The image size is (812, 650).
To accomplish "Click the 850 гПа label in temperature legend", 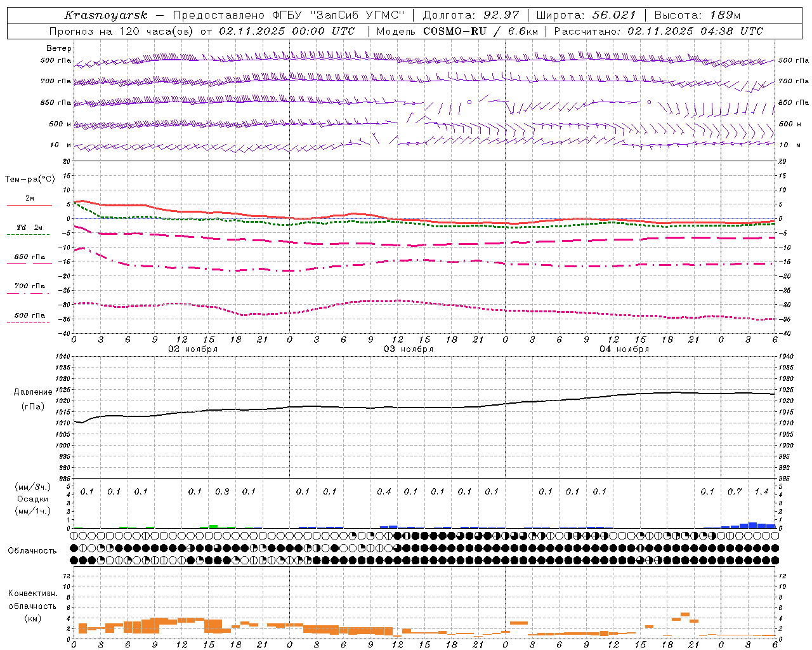I will (x=30, y=257).
